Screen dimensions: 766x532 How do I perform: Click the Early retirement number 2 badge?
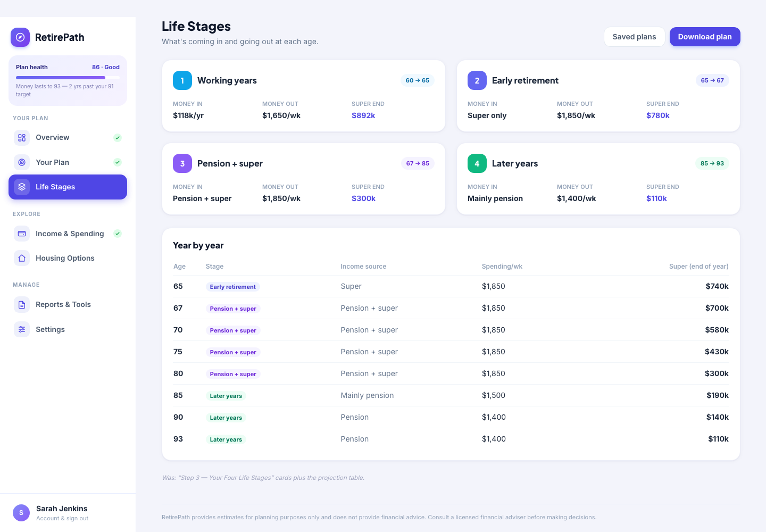(x=477, y=80)
